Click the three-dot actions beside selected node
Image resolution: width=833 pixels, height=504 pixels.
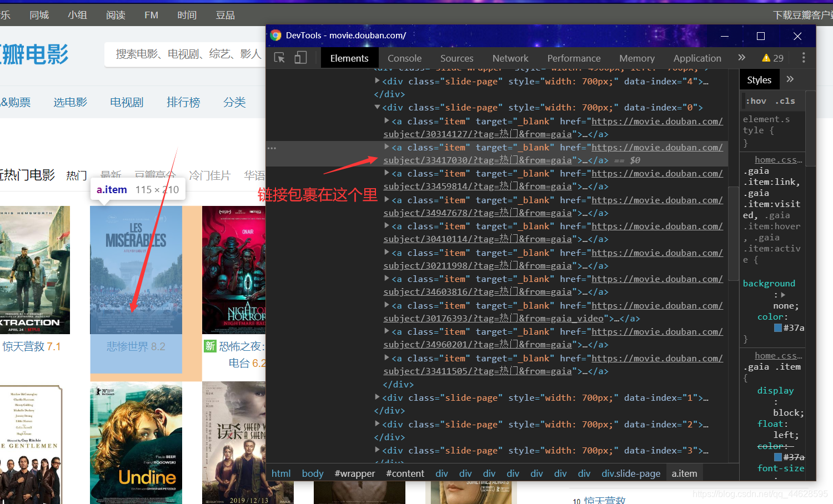point(272,148)
